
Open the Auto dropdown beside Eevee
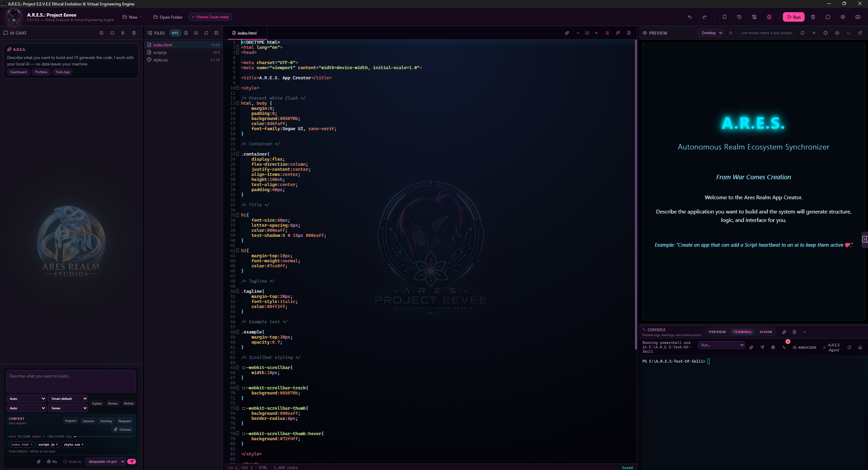[26, 408]
